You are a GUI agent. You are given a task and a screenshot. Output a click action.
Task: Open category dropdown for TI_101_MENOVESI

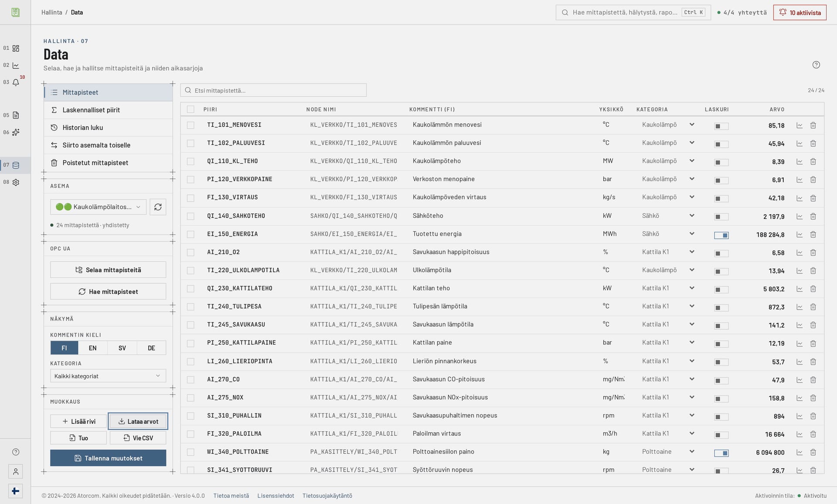668,125
